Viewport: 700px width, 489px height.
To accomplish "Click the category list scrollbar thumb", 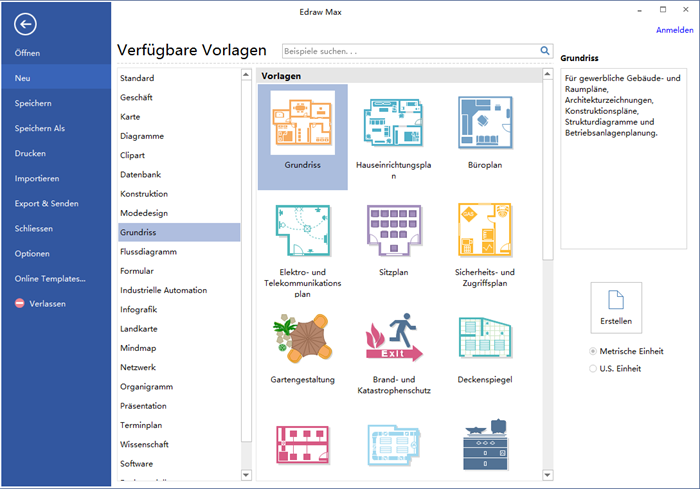I will coord(246,261).
